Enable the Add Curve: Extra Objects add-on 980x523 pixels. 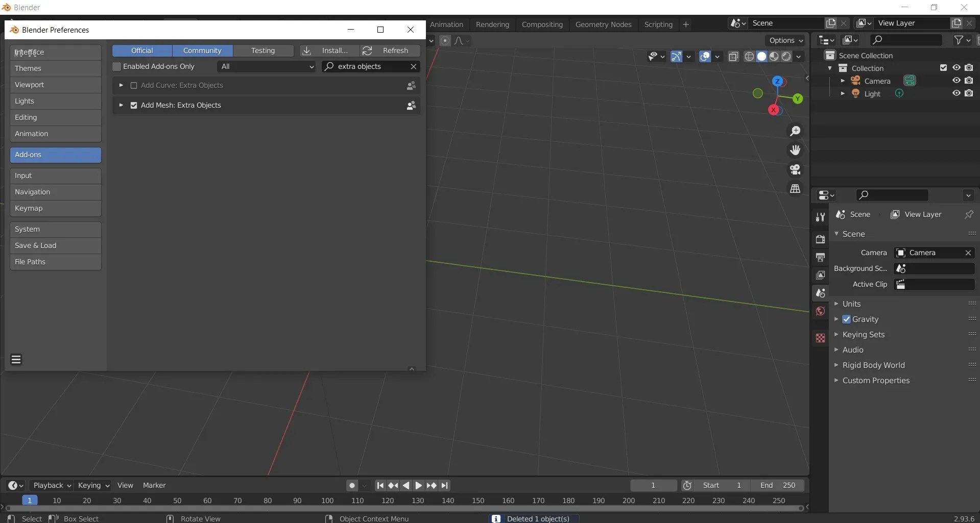[x=134, y=85]
